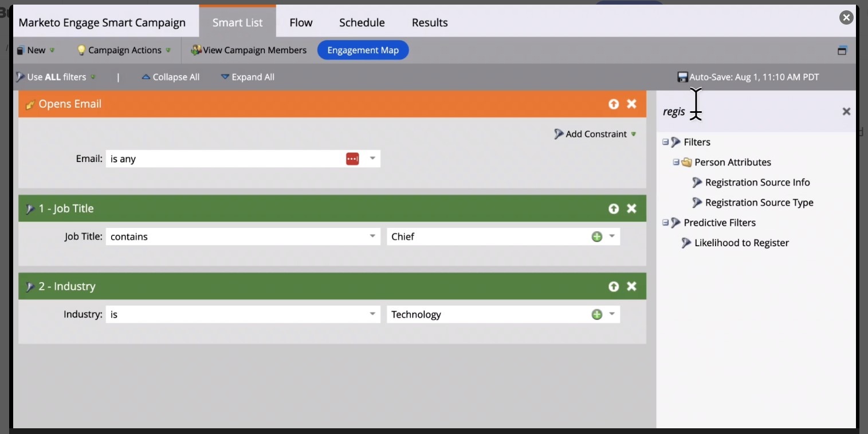Move Industry filter up
The image size is (868, 434).
(x=614, y=286)
